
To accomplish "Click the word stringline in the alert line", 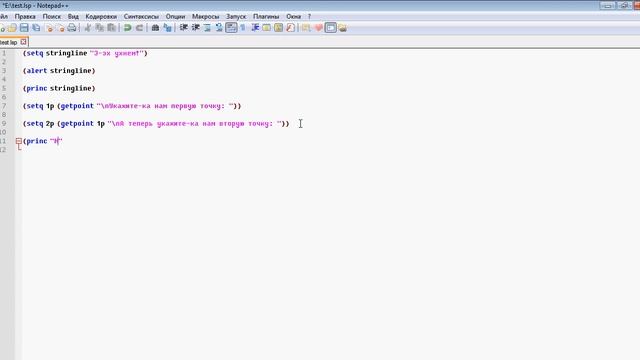I will (x=71, y=71).
